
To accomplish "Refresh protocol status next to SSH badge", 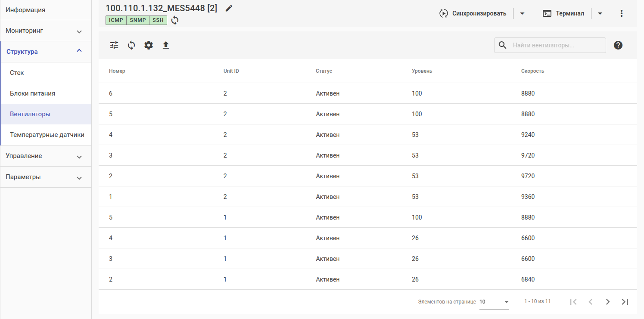I will click(x=174, y=20).
